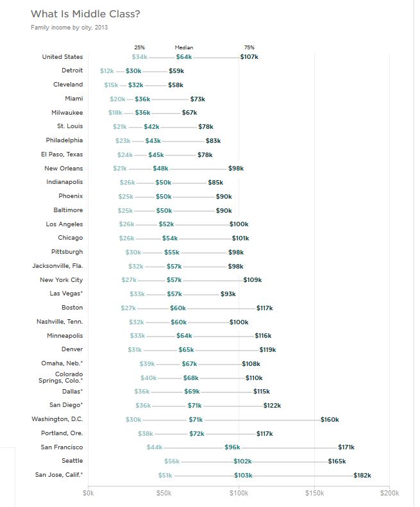Select the New York City label
The image size is (420, 507).
(x=61, y=280)
